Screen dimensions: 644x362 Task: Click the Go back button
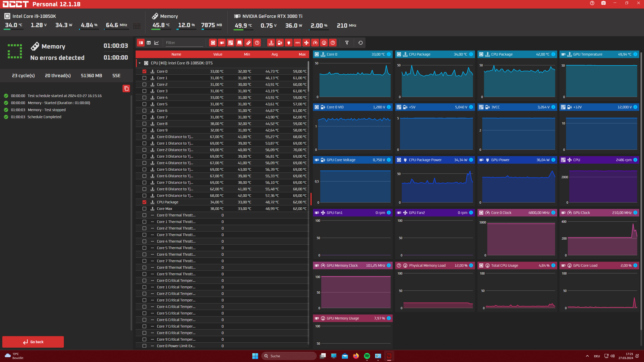coord(33,342)
